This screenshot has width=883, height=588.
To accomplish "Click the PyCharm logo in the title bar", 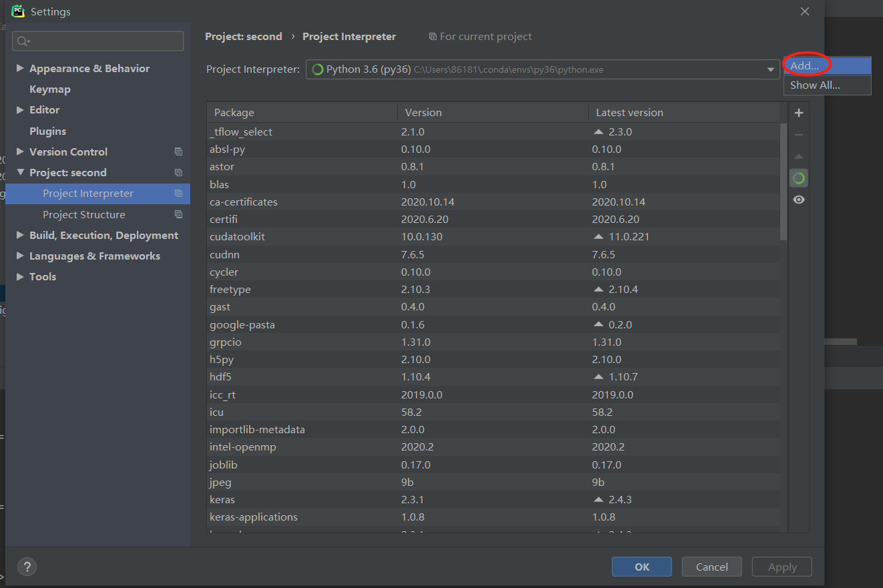I will point(18,11).
